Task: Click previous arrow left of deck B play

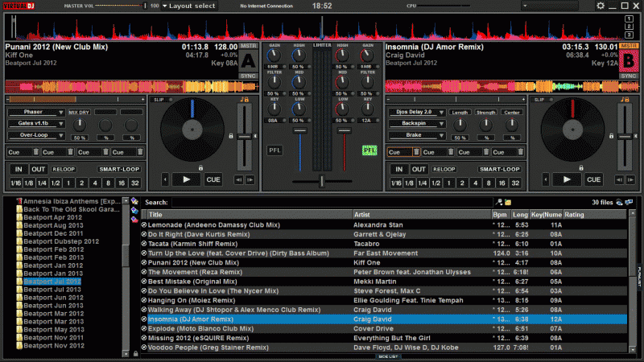Action: pyautogui.click(x=546, y=179)
